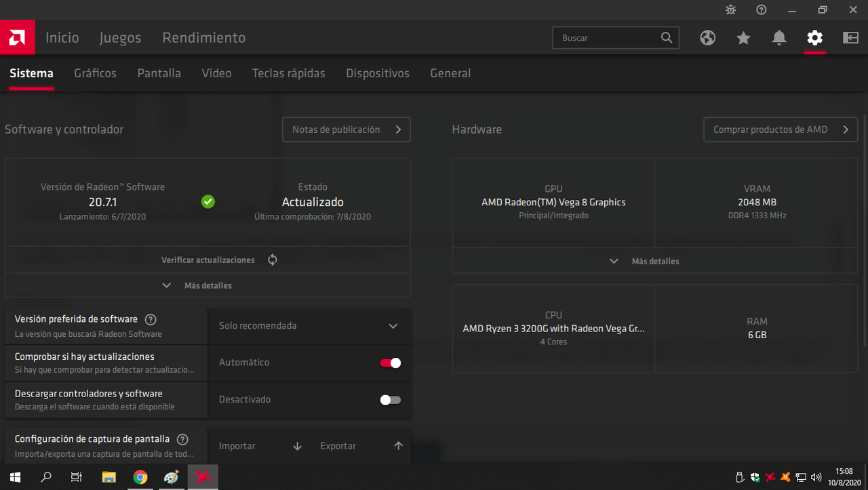Click the 6 GB RAM value
This screenshot has height=490, width=868.
pyautogui.click(x=757, y=335)
